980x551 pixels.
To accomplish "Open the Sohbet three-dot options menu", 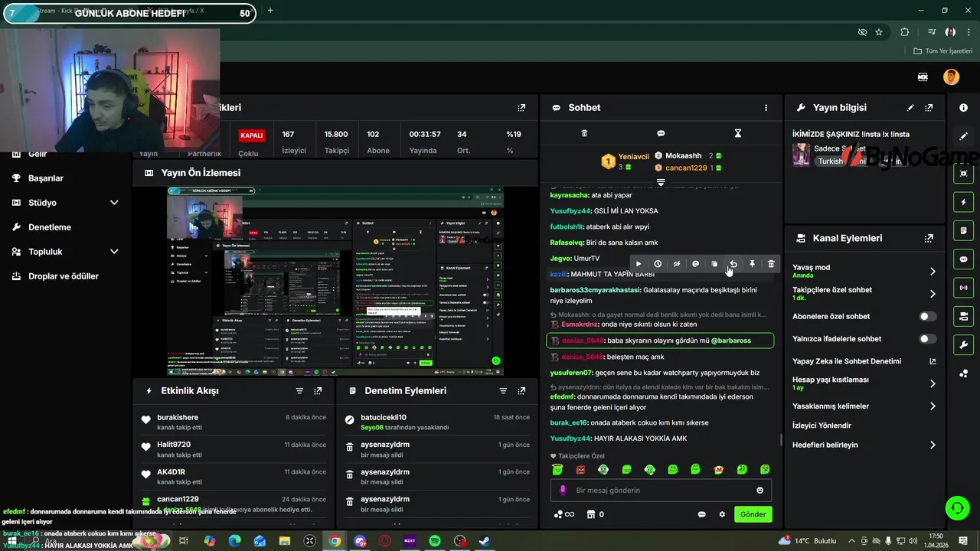I will pyautogui.click(x=766, y=108).
